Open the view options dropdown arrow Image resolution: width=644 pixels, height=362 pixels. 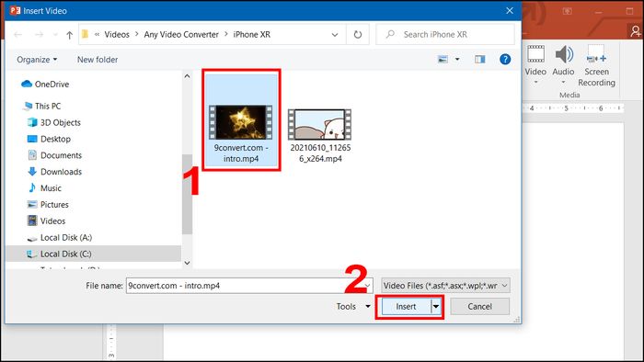coord(457,60)
